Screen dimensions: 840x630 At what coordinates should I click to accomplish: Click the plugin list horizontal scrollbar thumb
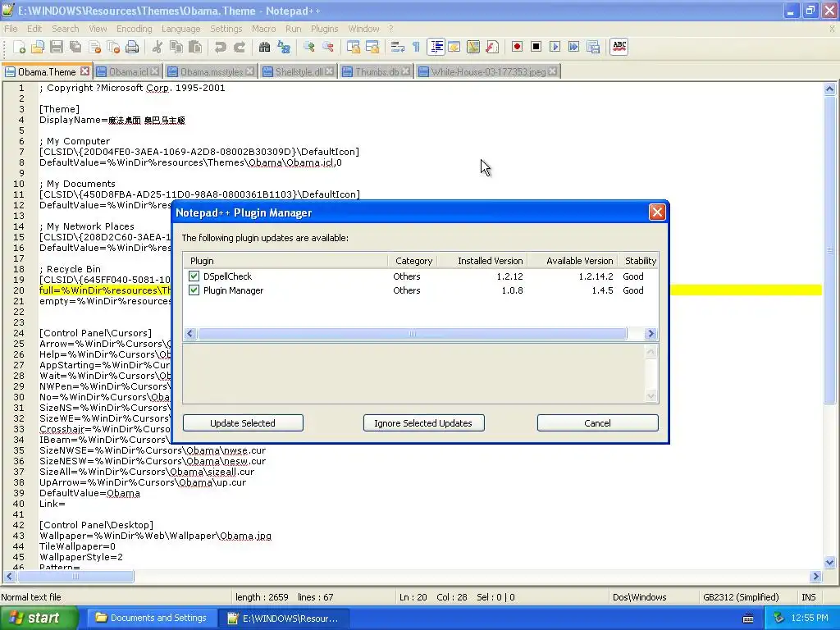tap(413, 334)
